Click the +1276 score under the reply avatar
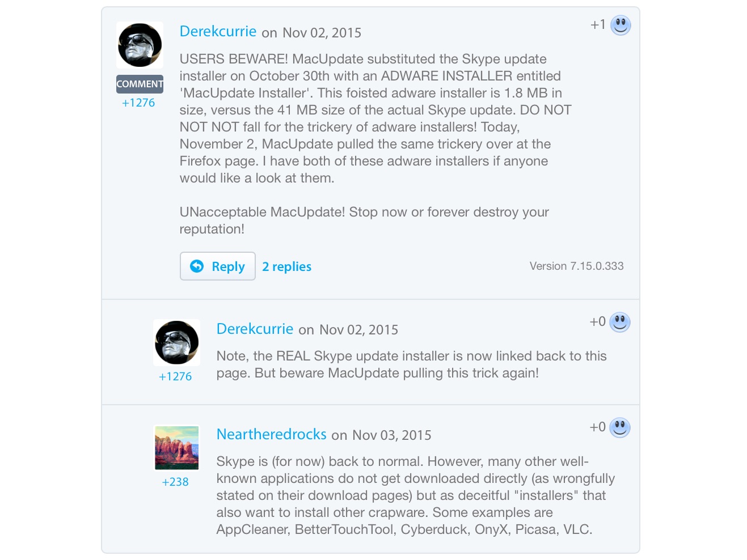 (175, 376)
